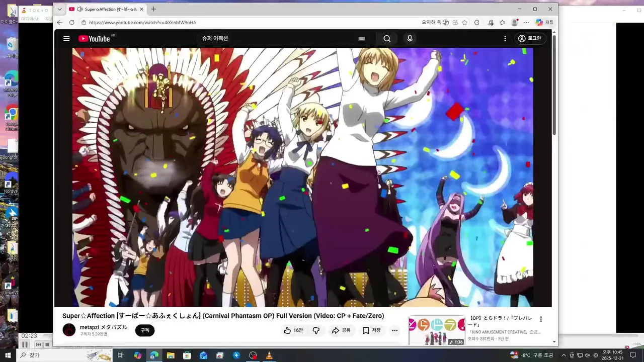This screenshot has width=644, height=362.
Task: Open File Explorer from the taskbar
Action: [x=171, y=355]
